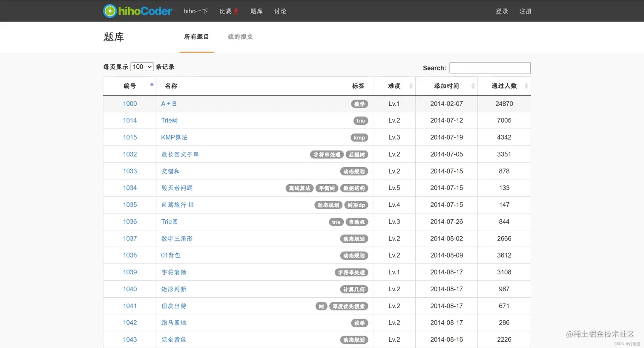Open the 字符消除 problem
644x348 pixels.
point(174,272)
